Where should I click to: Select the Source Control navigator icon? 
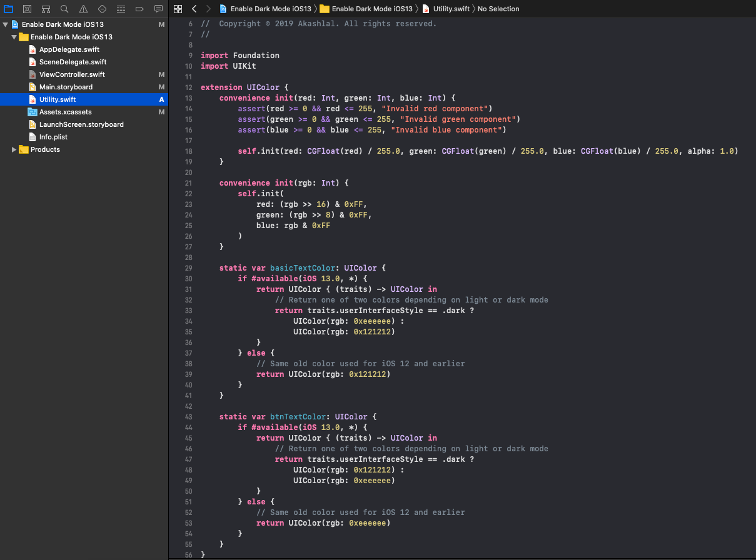pos(26,9)
